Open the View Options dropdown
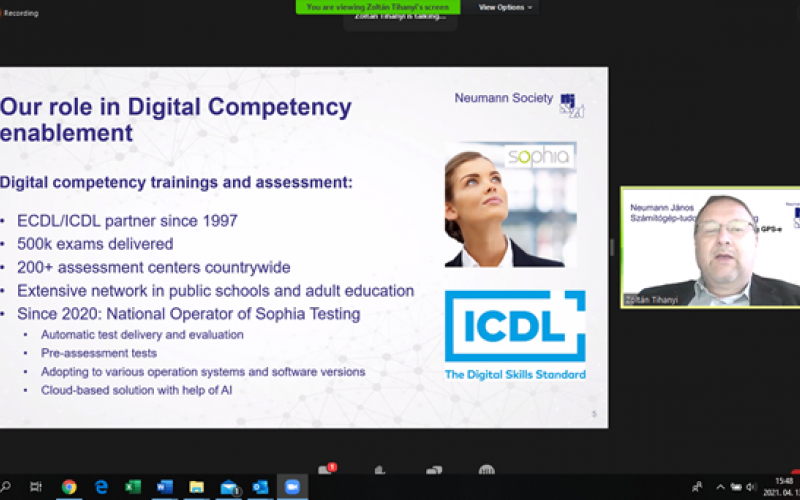800x500 pixels. (x=505, y=7)
